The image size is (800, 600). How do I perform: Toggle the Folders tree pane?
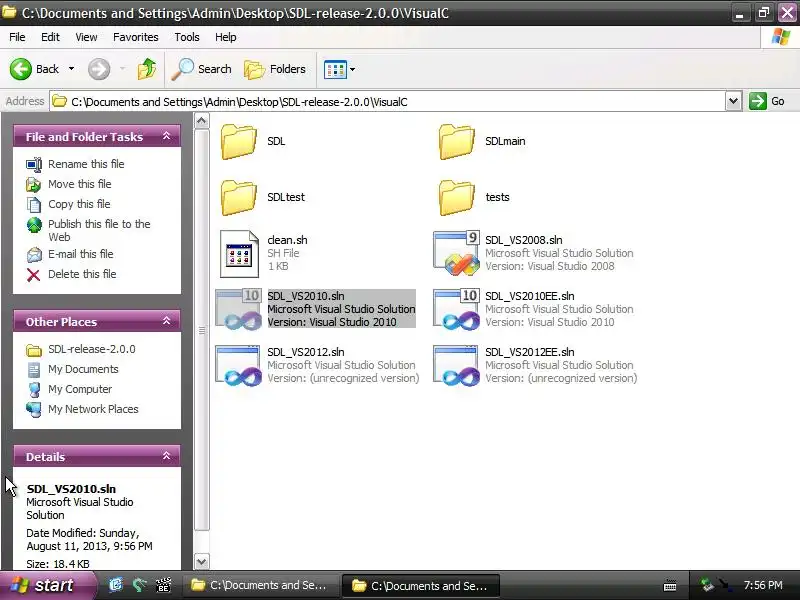coord(275,69)
